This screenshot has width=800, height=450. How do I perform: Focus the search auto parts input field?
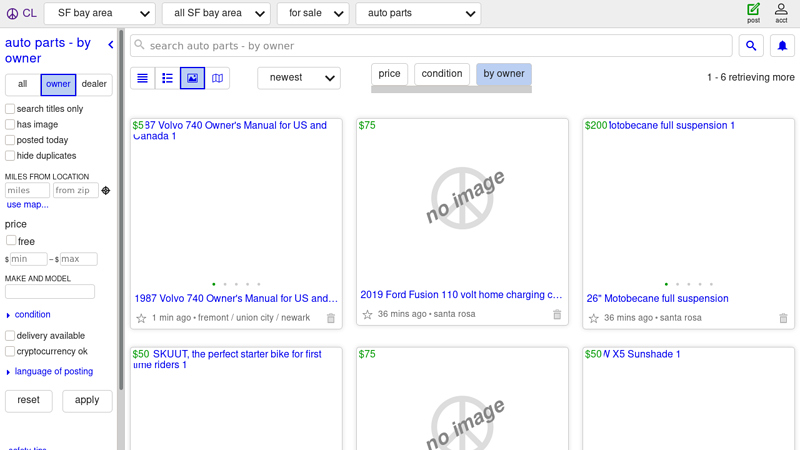coord(432,46)
